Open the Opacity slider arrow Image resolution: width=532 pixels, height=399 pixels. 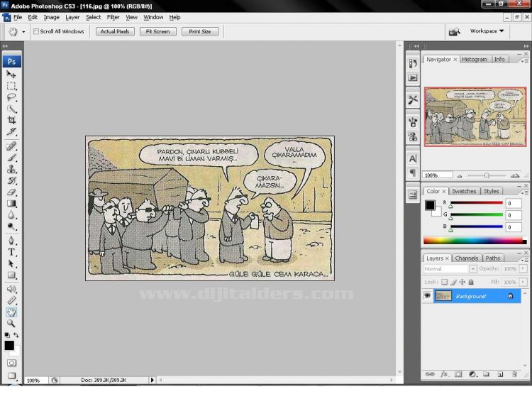[x=523, y=268]
